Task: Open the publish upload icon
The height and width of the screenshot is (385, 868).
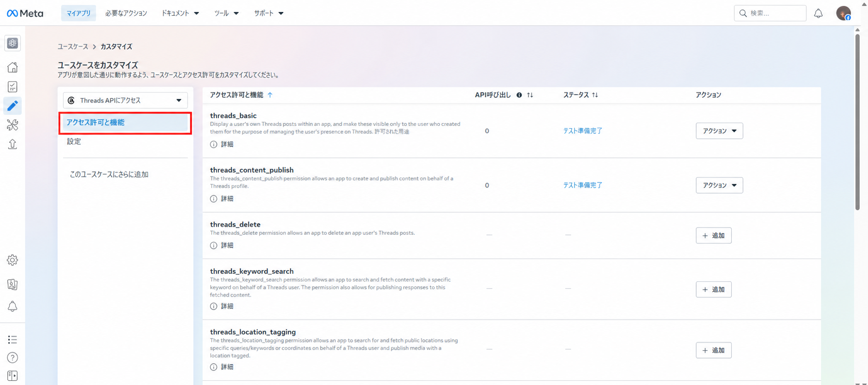Action: pyautogui.click(x=12, y=144)
